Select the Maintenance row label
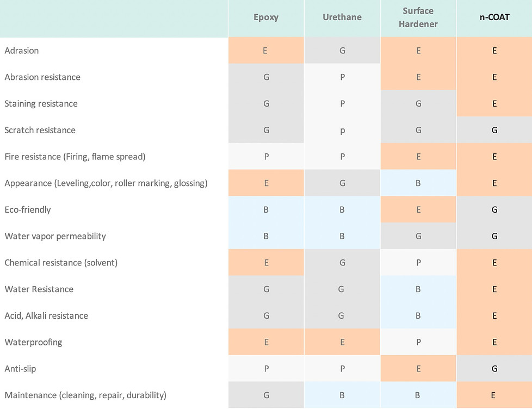 pos(85,395)
